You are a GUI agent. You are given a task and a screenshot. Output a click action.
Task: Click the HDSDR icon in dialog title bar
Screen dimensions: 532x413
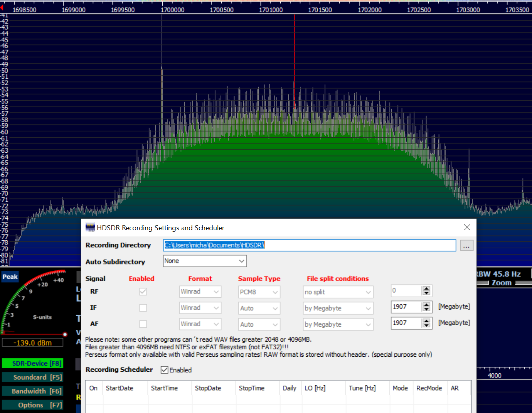click(x=90, y=228)
